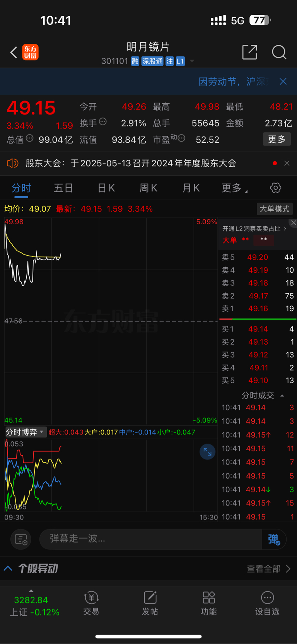Tap 金额 2.73亿 value

[x=278, y=123]
